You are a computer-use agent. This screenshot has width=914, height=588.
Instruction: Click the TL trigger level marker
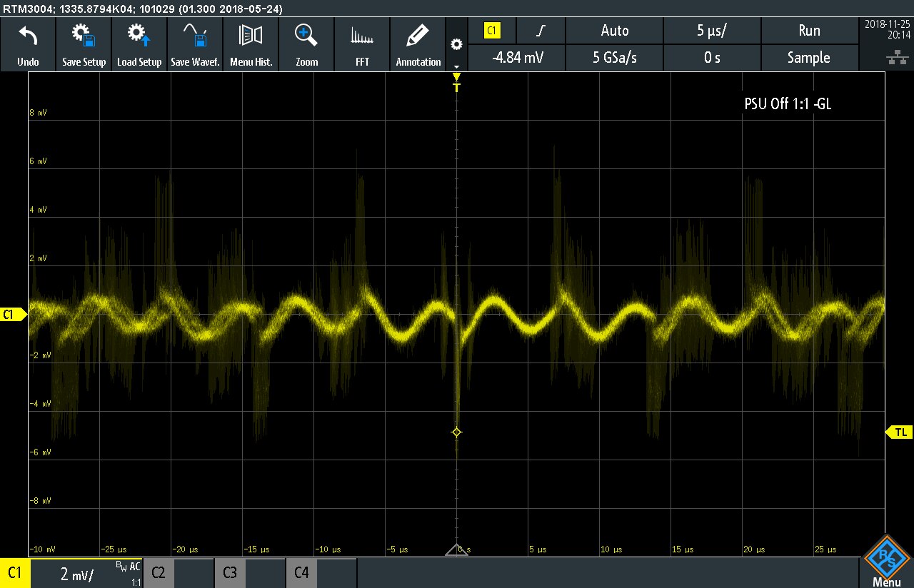[900, 432]
